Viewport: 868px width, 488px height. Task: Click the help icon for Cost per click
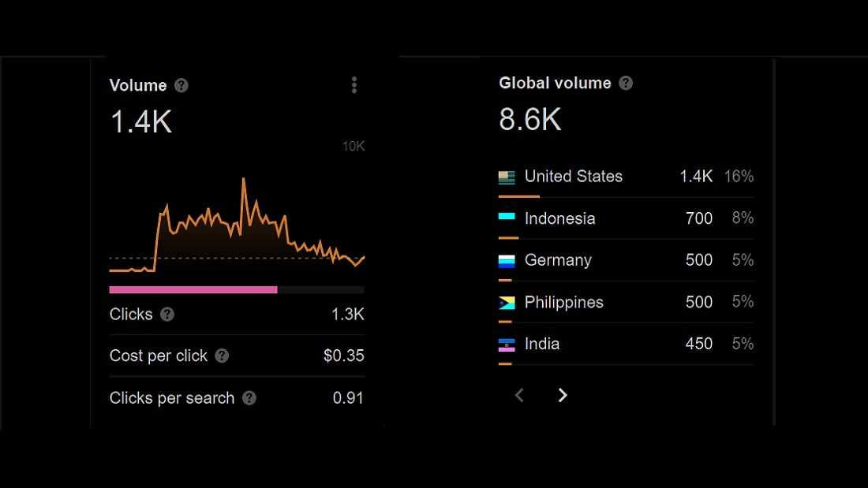click(222, 356)
